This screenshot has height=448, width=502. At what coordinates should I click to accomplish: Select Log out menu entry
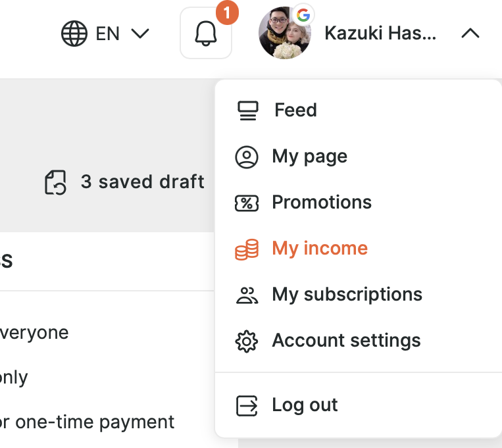(305, 405)
